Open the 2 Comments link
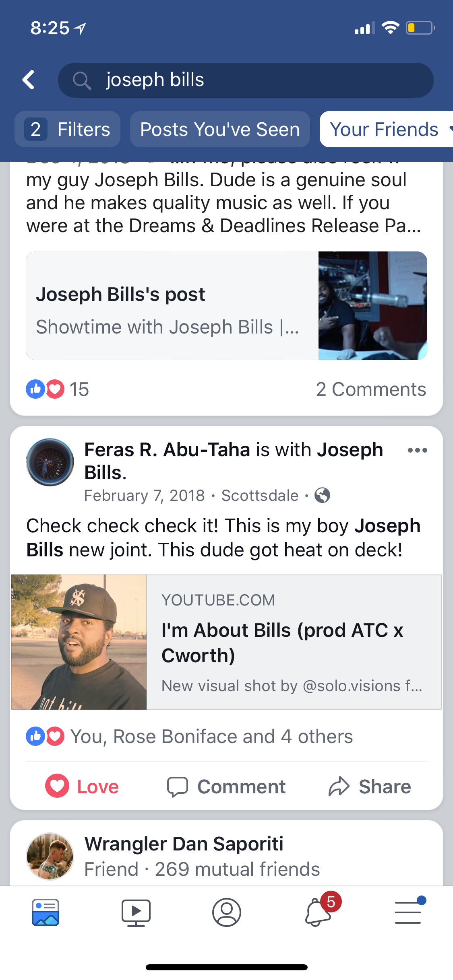Viewport: 453px width, 980px height. point(371,389)
